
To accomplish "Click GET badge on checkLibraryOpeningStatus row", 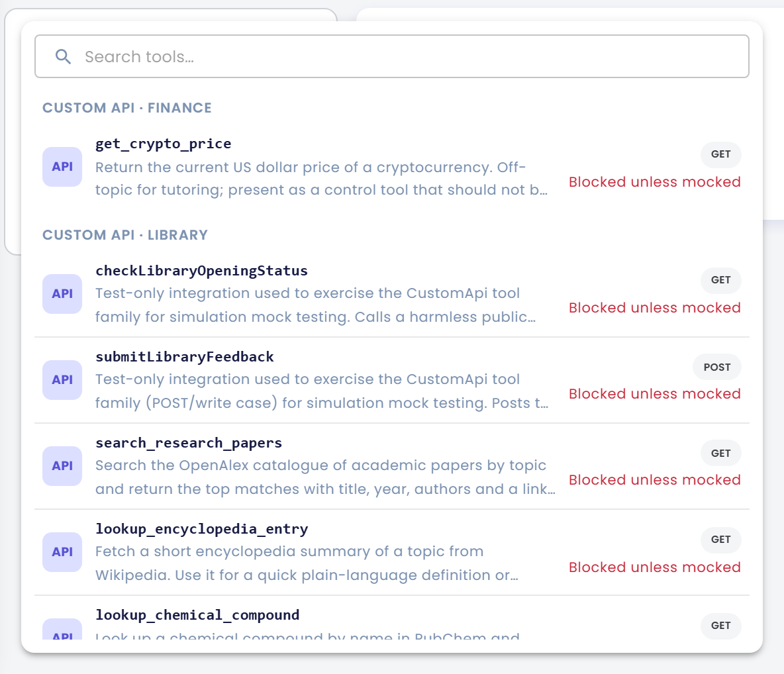I will (x=720, y=280).
